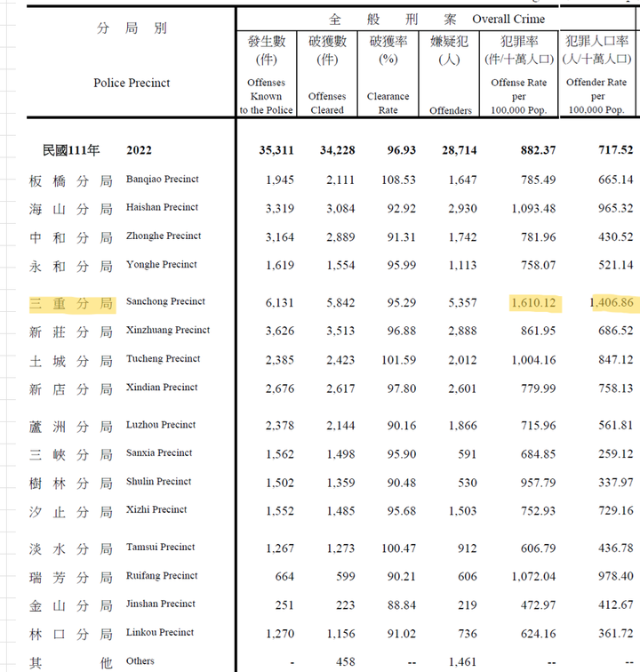Click the Xizhi Precinct label
The image size is (640, 672).
click(x=156, y=510)
